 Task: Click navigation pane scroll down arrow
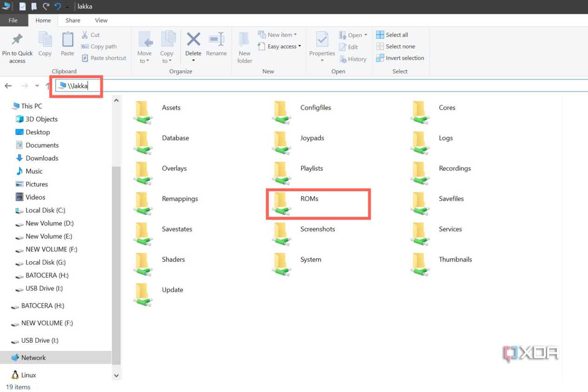click(116, 375)
